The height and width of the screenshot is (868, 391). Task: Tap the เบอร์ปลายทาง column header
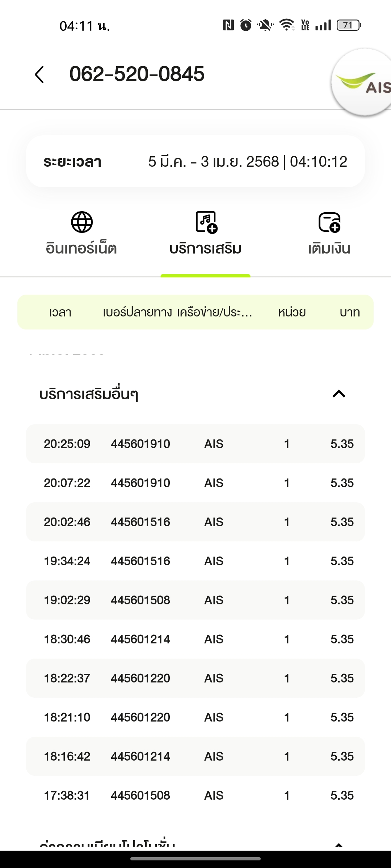coord(138,312)
